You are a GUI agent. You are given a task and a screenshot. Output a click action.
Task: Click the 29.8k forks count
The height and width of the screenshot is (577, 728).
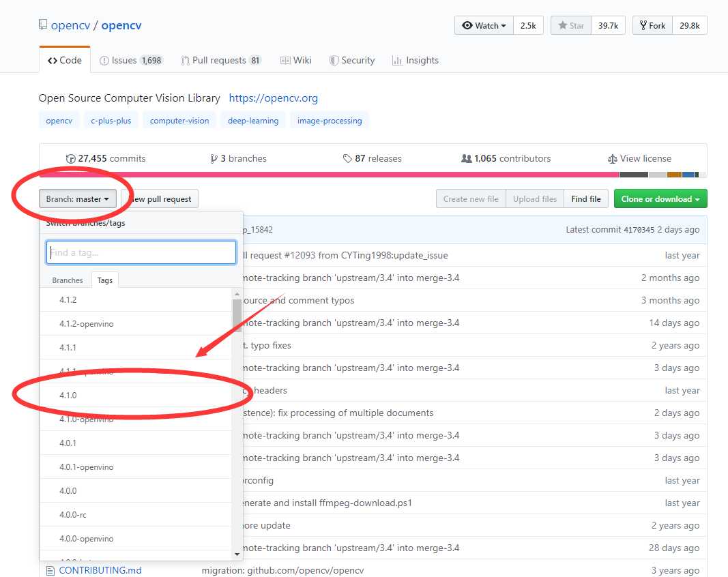pyautogui.click(x=690, y=25)
